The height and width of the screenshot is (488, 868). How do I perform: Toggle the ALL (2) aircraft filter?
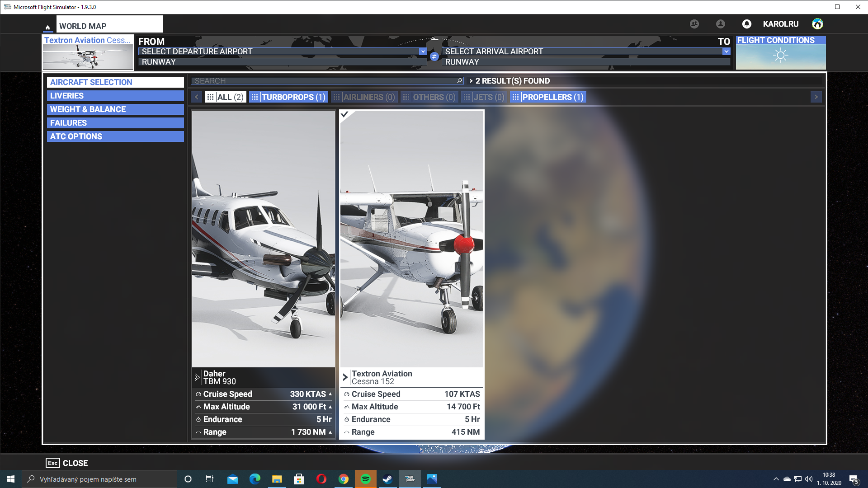[x=226, y=97]
